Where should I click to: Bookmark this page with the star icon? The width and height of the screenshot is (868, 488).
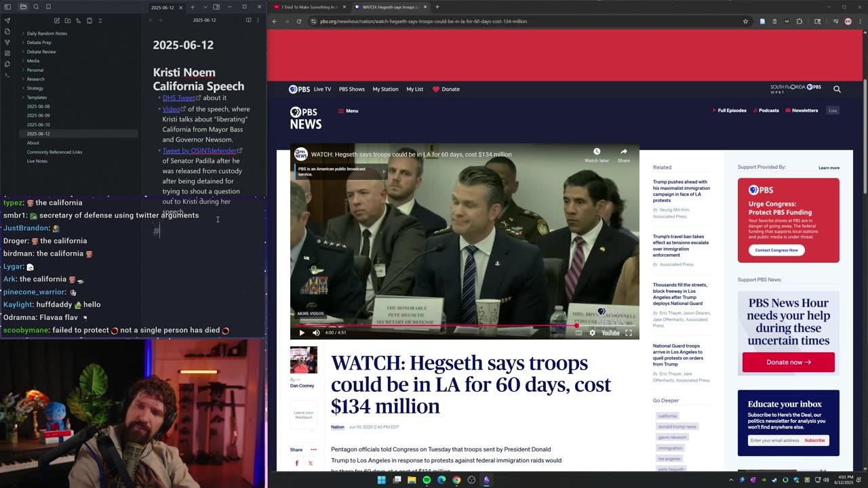click(745, 21)
